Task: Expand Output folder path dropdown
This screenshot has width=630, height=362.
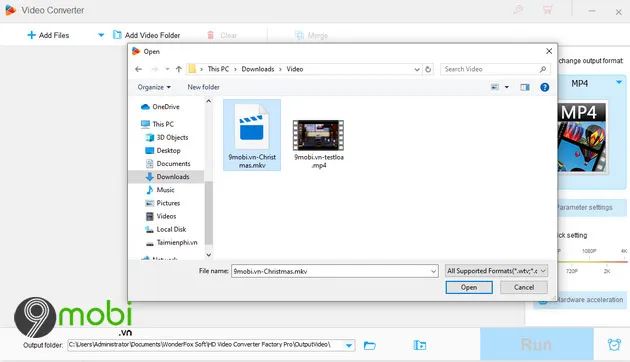Action: [349, 345]
